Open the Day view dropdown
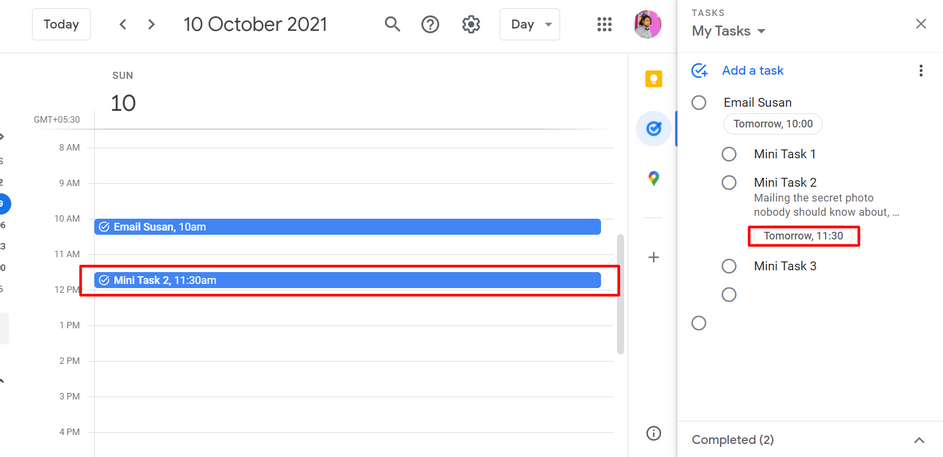 point(530,25)
